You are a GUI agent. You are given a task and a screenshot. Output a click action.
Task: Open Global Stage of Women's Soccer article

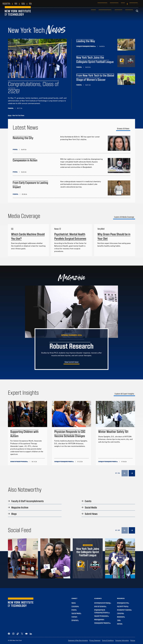click(x=95, y=78)
